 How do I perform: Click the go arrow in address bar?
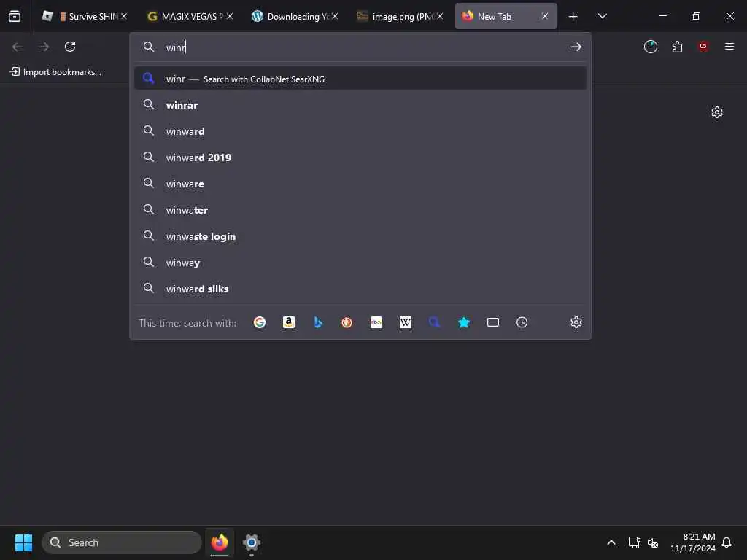click(576, 47)
